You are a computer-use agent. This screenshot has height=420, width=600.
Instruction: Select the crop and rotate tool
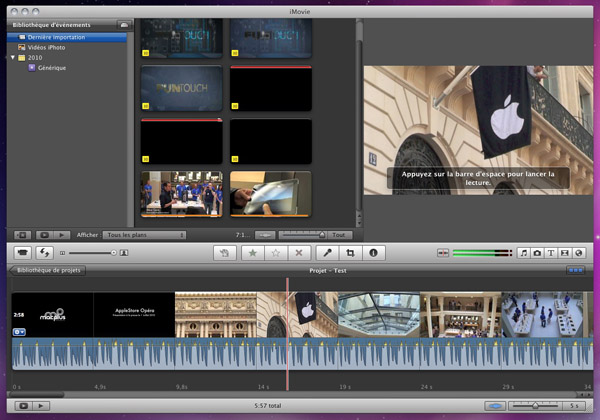click(x=350, y=253)
